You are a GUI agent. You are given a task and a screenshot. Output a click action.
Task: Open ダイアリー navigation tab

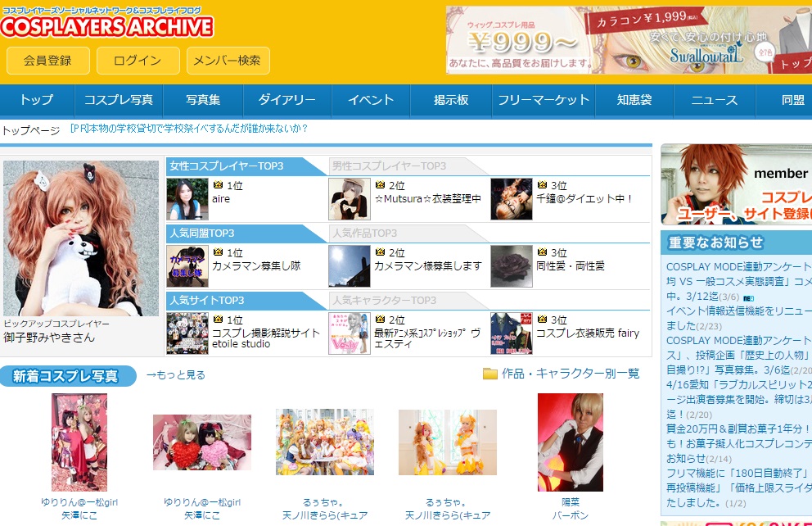286,99
